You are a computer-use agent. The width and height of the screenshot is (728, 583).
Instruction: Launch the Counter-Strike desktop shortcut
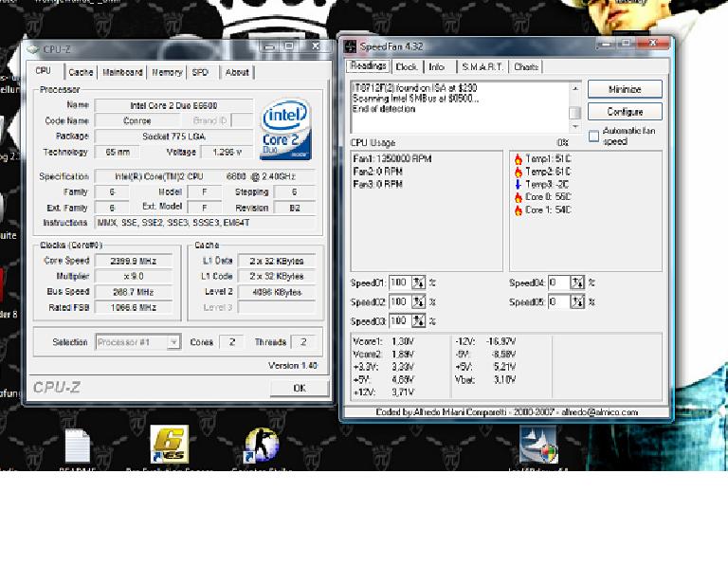(262, 446)
